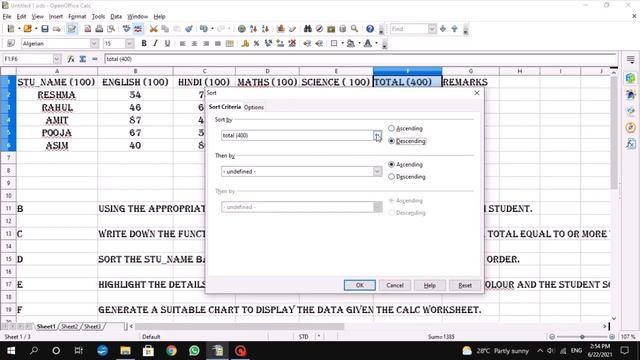
Task: Click the Function Wizard fx icon
Action: [x=71, y=59]
